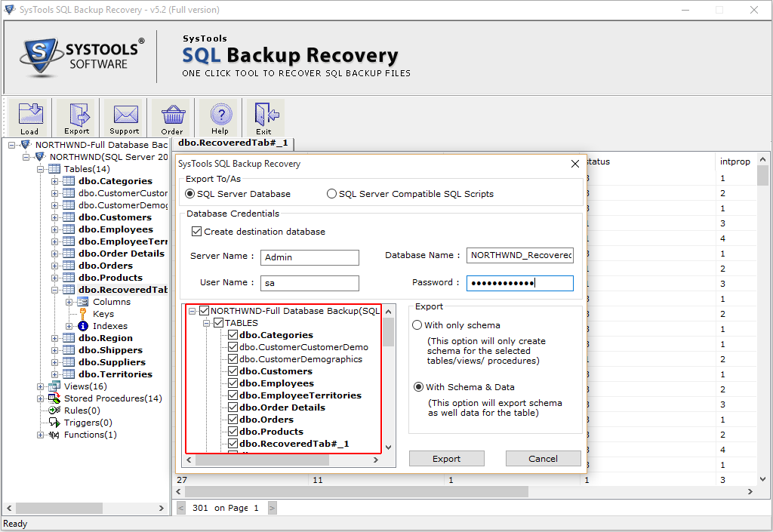This screenshot has height=532, width=773.
Task: Uncheck dbo.Categories checkbox in dialog
Action: click(x=233, y=335)
